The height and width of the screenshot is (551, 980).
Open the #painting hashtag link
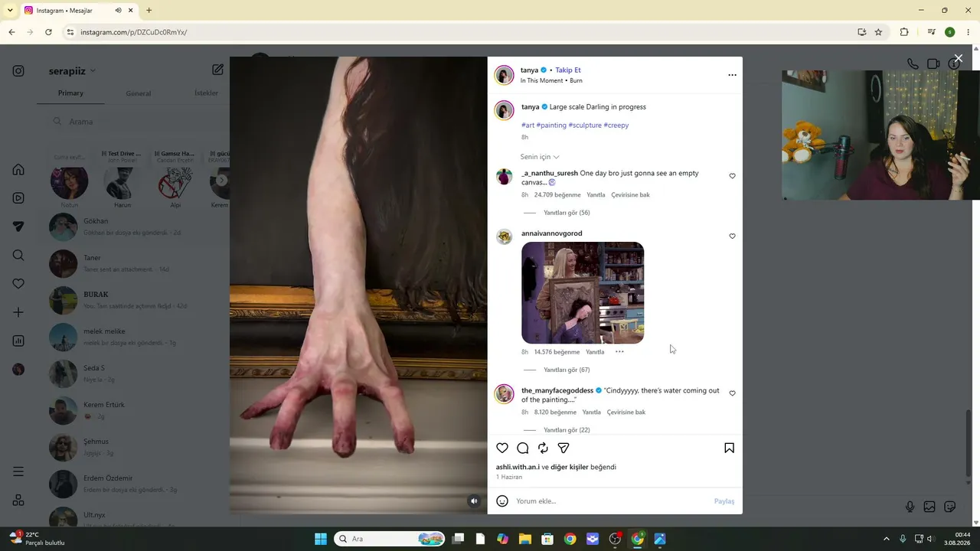551,126
